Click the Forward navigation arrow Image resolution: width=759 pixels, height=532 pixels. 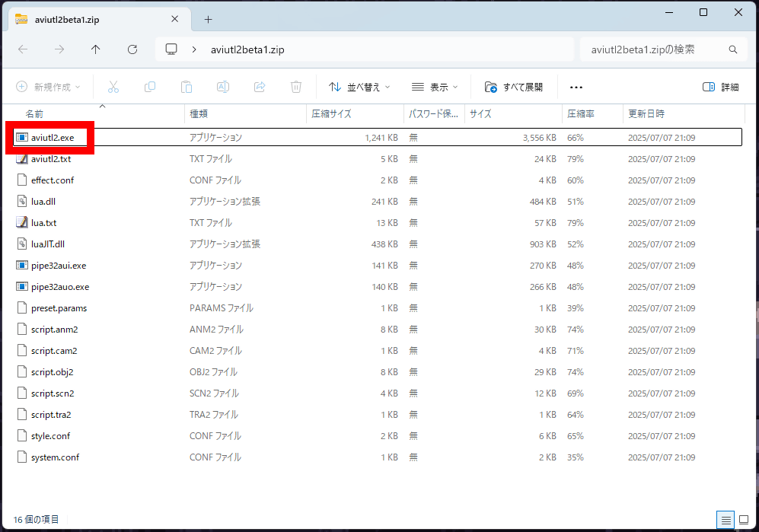coord(59,49)
